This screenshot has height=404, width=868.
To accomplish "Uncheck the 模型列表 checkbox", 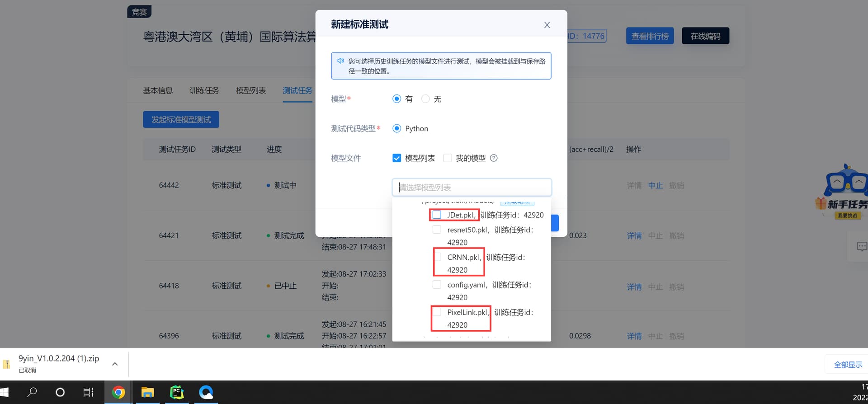I will [397, 158].
